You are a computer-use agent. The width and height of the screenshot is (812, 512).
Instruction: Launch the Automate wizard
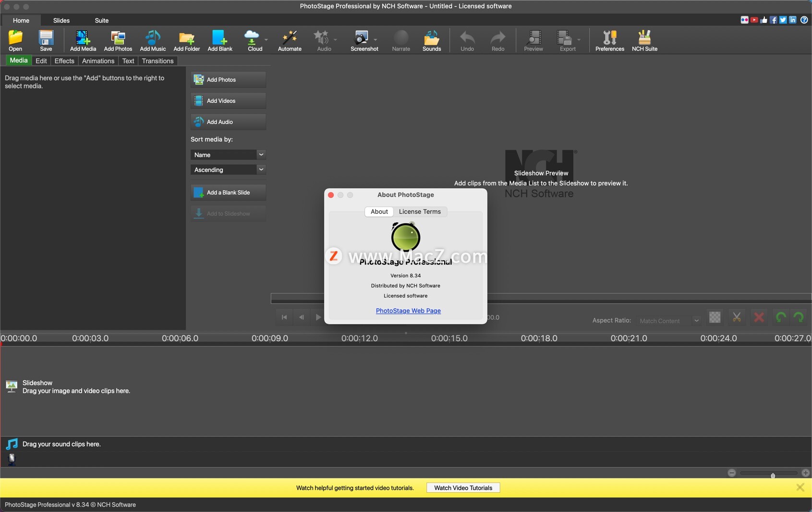tap(290, 41)
